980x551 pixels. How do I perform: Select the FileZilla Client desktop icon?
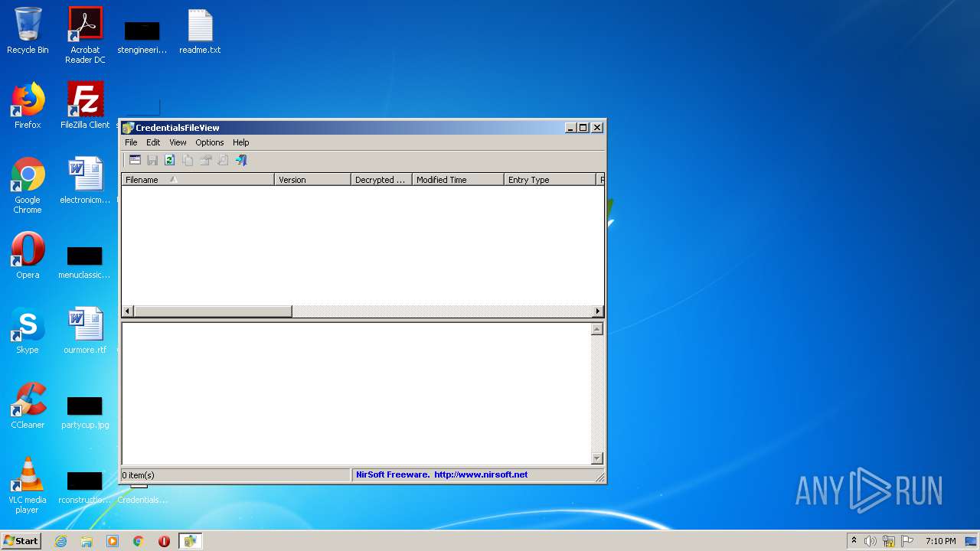(x=85, y=106)
